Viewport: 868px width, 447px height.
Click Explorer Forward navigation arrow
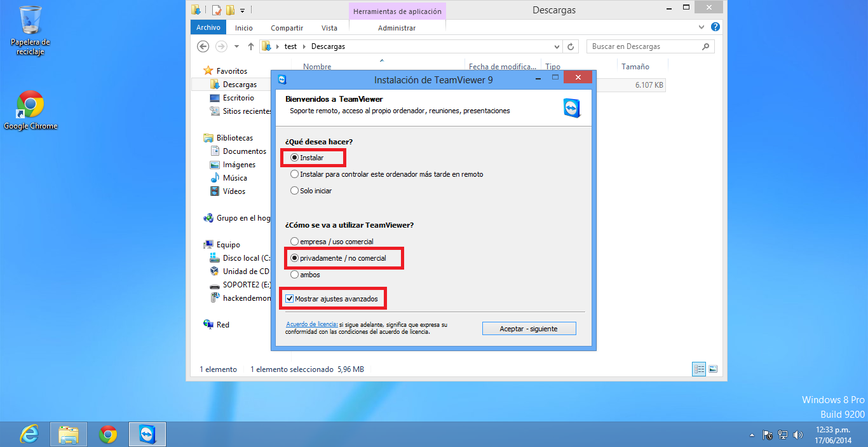click(x=221, y=46)
